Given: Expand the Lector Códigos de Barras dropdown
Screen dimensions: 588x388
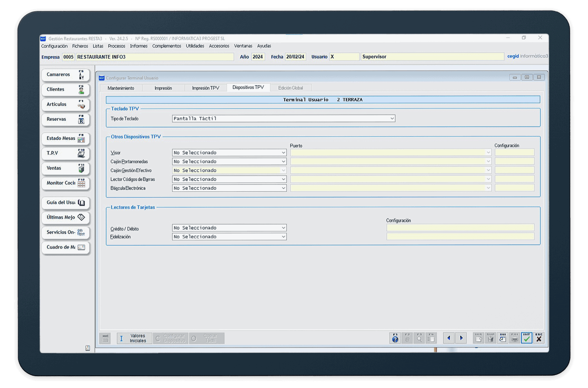Looking at the screenshot, I should pos(283,179).
